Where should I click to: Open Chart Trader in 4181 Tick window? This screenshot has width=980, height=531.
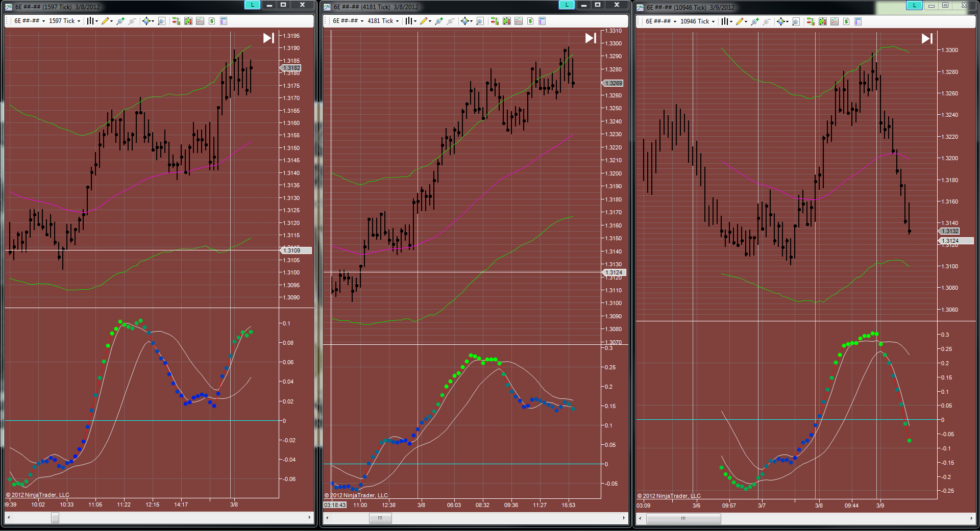495,21
